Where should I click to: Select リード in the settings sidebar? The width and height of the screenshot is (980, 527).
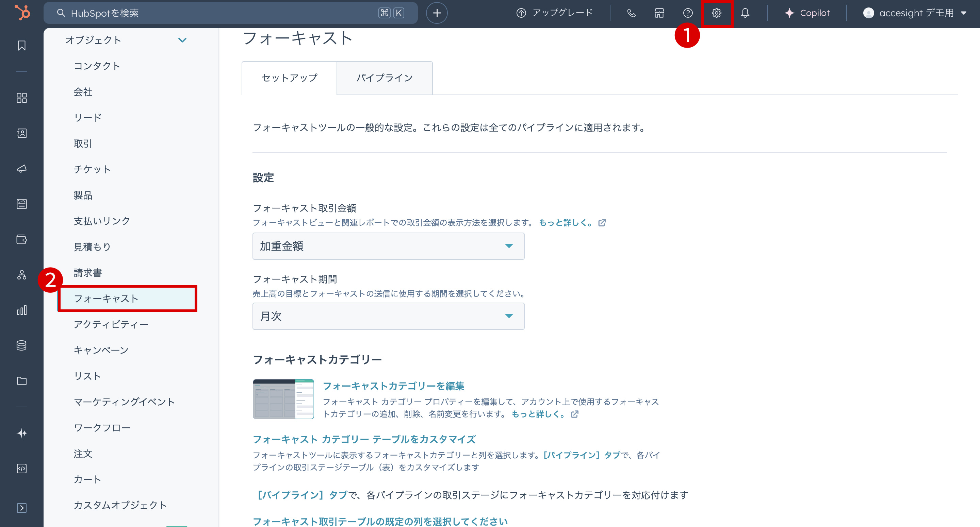pos(88,118)
